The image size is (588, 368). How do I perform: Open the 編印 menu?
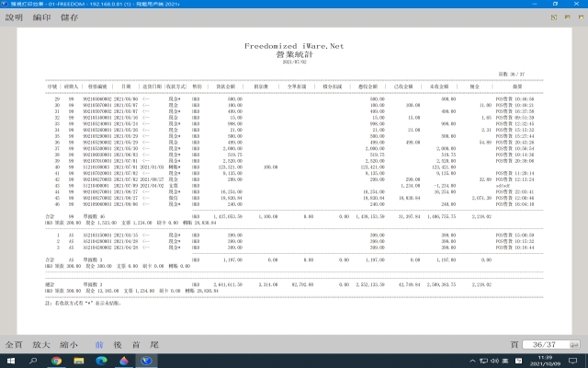41,17
